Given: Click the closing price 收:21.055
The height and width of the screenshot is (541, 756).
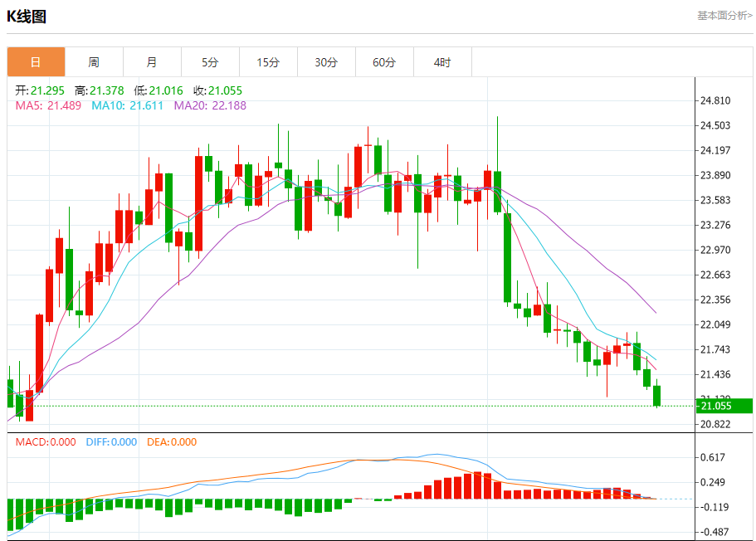Looking at the screenshot, I should coord(218,90).
